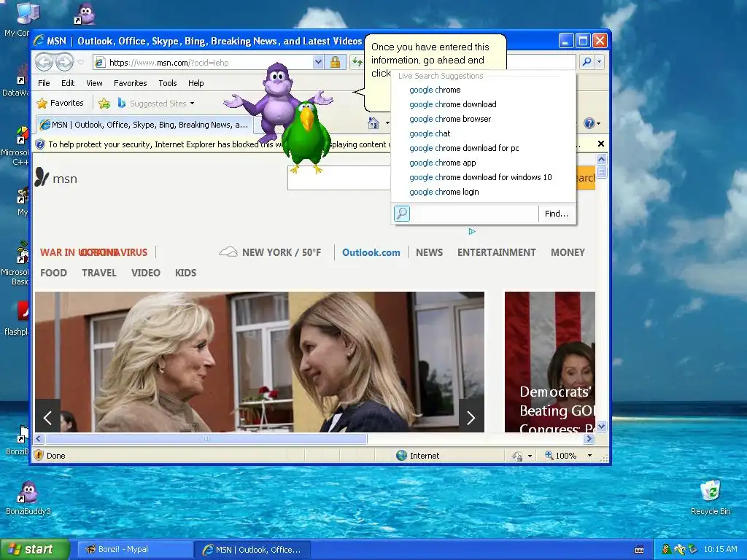Click the Home icon in command bar
747x560 pixels.
(373, 124)
